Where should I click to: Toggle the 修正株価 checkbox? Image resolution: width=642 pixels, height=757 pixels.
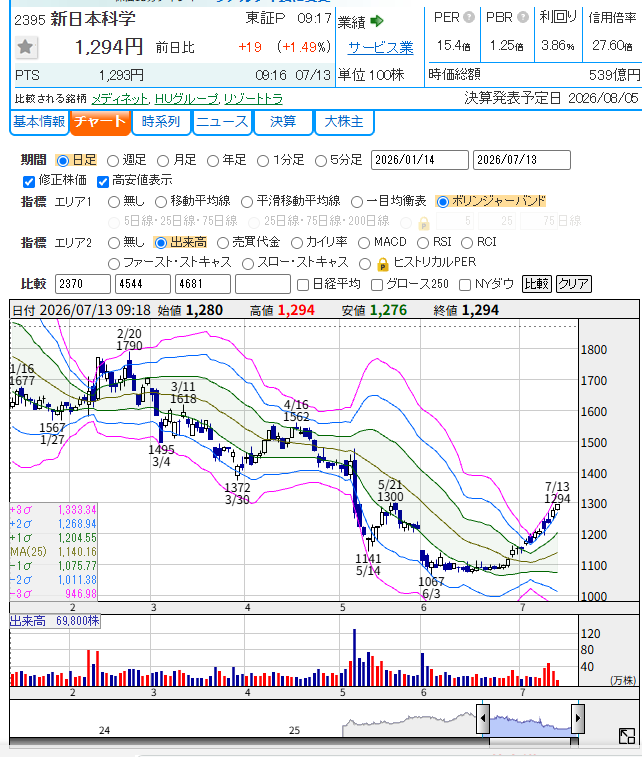coord(29,182)
